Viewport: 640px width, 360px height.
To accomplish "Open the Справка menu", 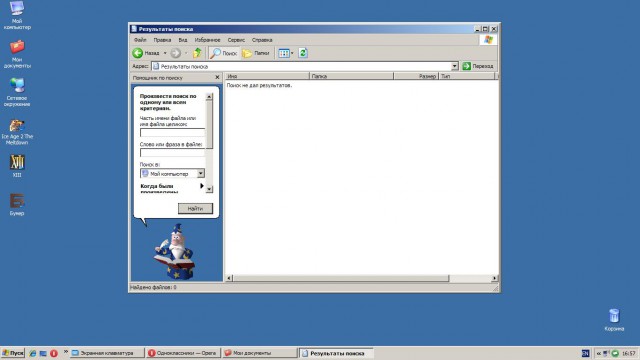I will pos(262,40).
